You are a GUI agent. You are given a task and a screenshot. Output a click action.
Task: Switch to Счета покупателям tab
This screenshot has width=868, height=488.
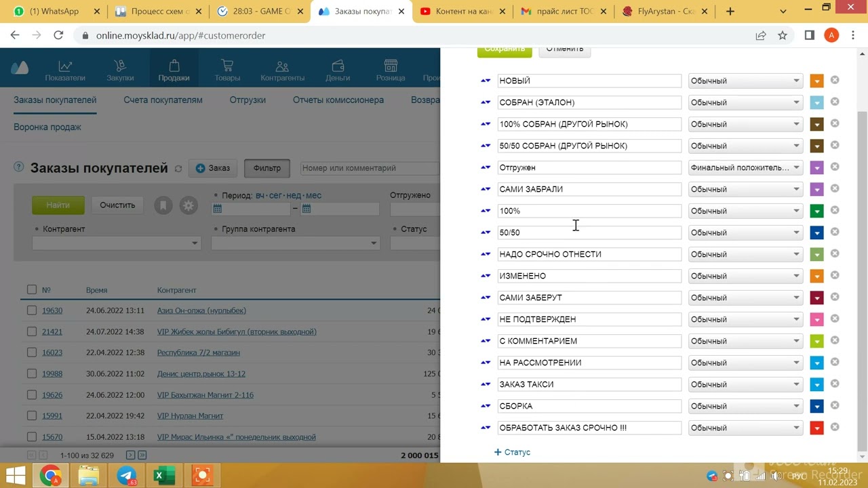[x=163, y=100]
